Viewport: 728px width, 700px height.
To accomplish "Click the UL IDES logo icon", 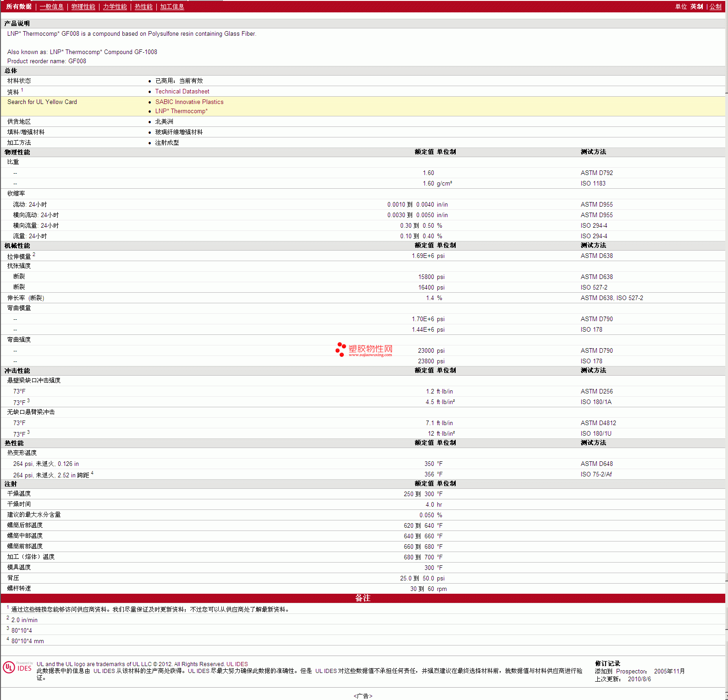I will [9, 667].
